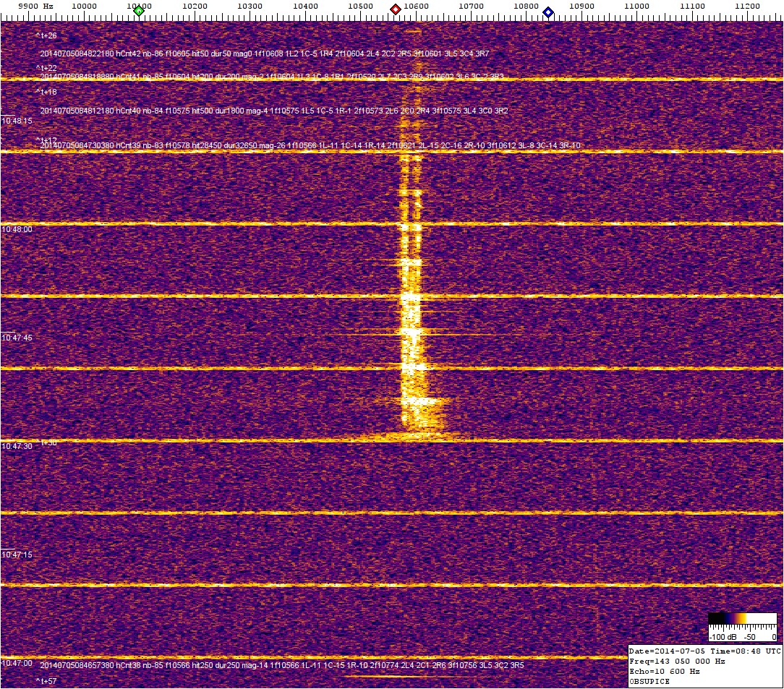Click the Freq=143 050 000 Hz text
Viewport: 784px width, 689px height.
[x=677, y=662]
